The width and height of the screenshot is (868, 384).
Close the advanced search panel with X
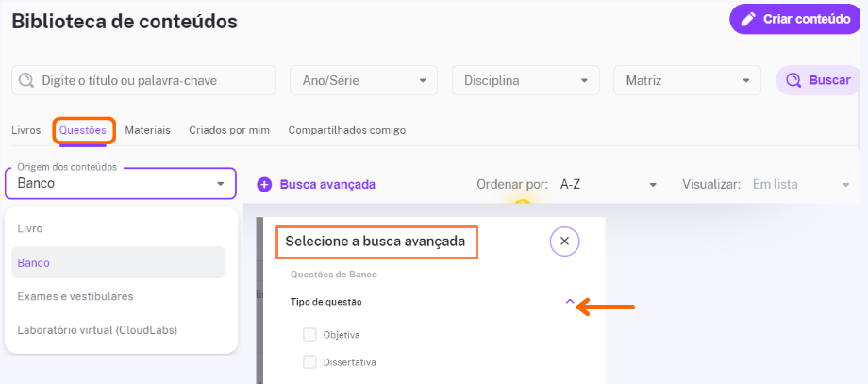click(564, 242)
